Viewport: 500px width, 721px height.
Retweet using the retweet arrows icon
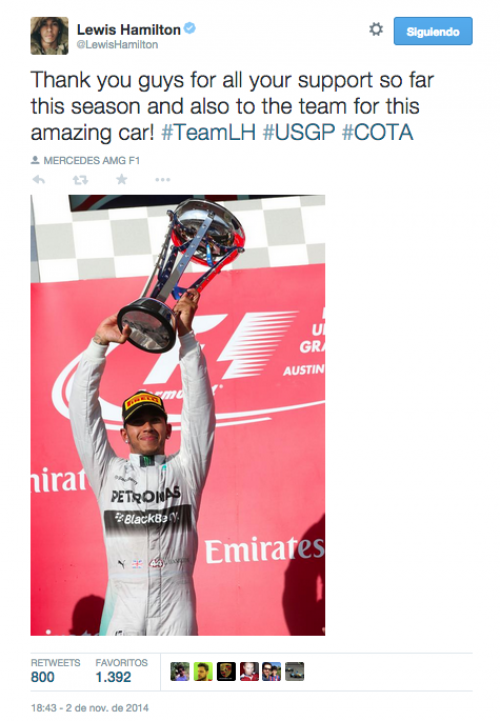pos(80,180)
